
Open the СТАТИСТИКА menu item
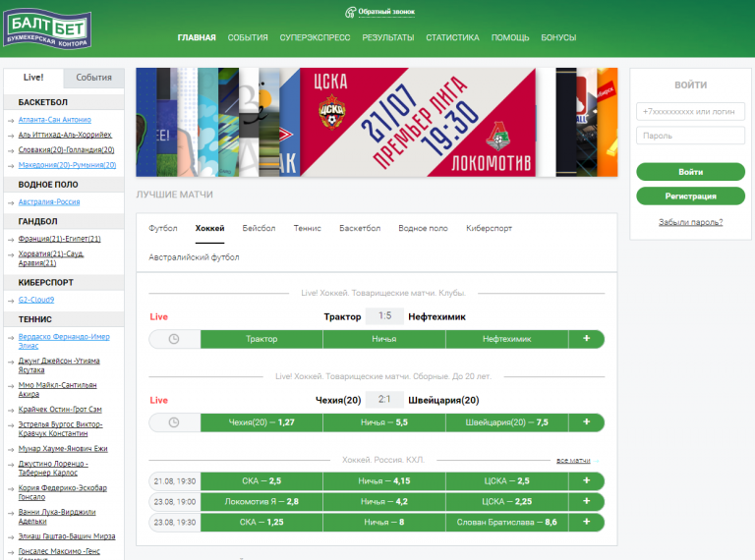(452, 37)
